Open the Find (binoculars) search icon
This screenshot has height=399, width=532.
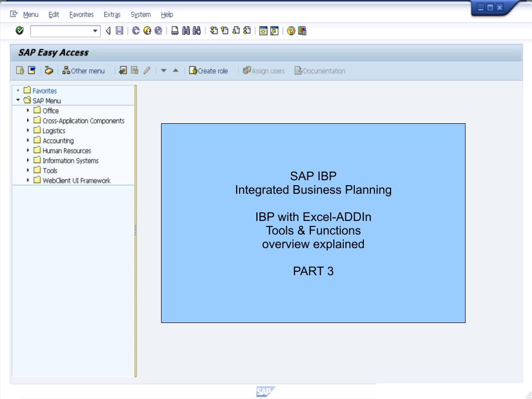pyautogui.click(x=186, y=31)
